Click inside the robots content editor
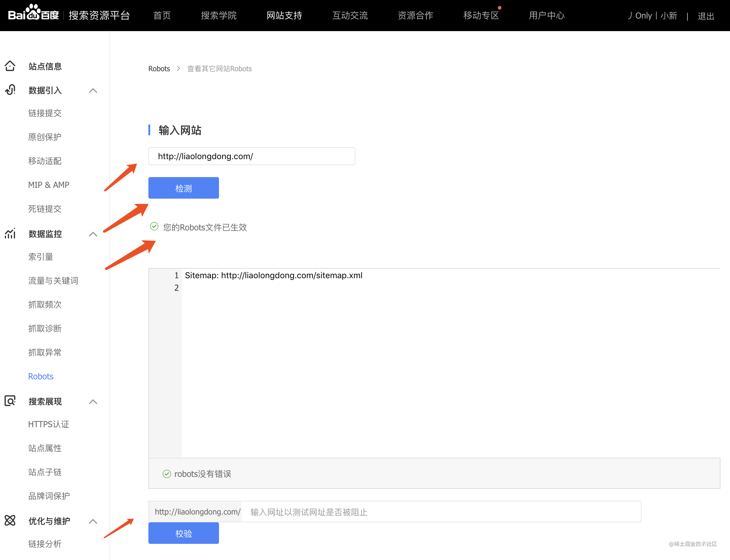 (451, 363)
